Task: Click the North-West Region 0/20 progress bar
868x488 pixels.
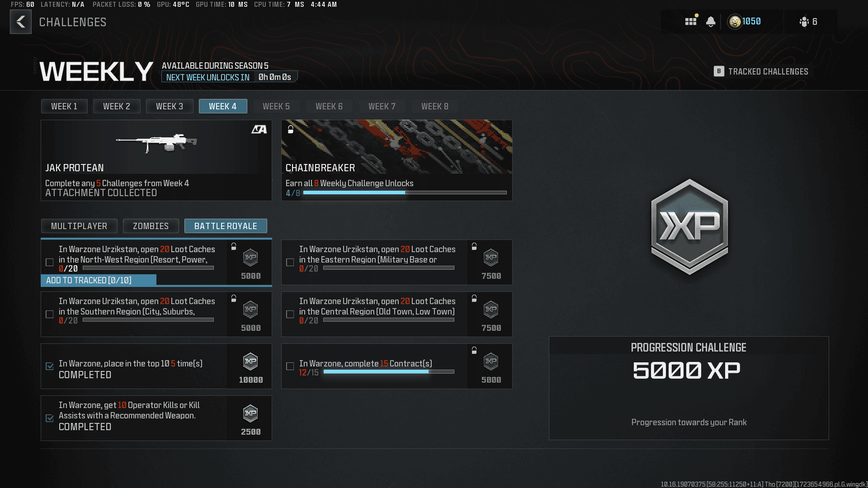Action: point(148,267)
